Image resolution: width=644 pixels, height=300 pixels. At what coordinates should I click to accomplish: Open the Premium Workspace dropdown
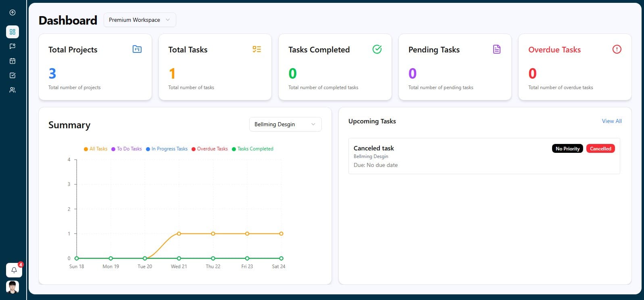140,20
